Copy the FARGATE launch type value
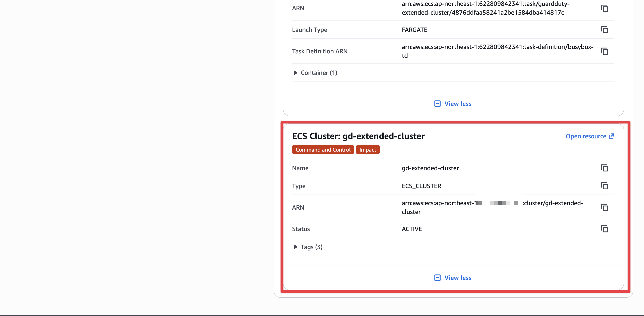 (x=604, y=30)
